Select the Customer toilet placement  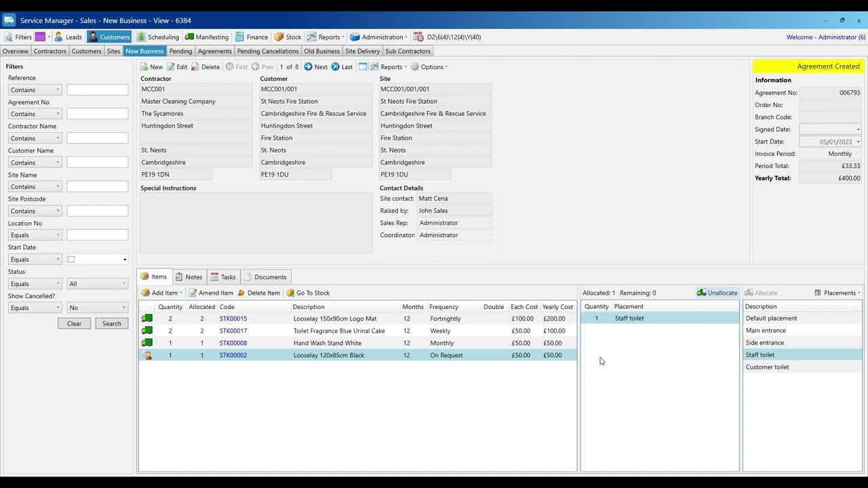click(803, 367)
